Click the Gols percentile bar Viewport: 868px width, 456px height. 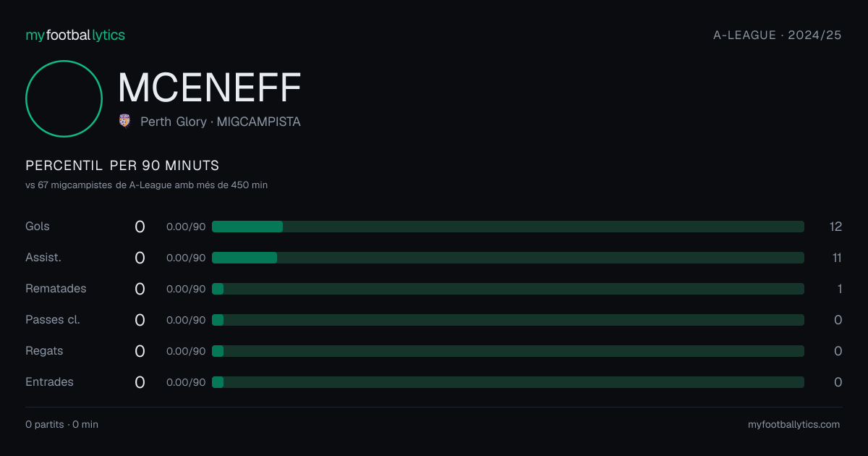508,227
